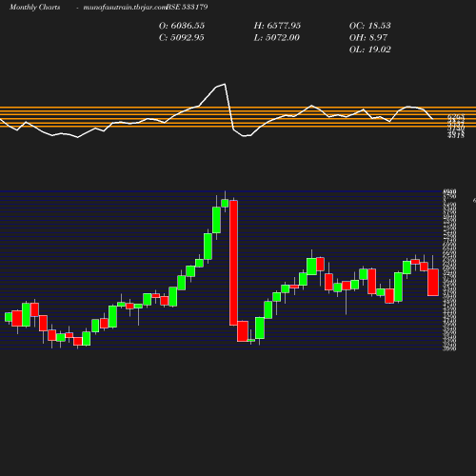Click the 'Monthly Charts' title text

pos(34,7)
